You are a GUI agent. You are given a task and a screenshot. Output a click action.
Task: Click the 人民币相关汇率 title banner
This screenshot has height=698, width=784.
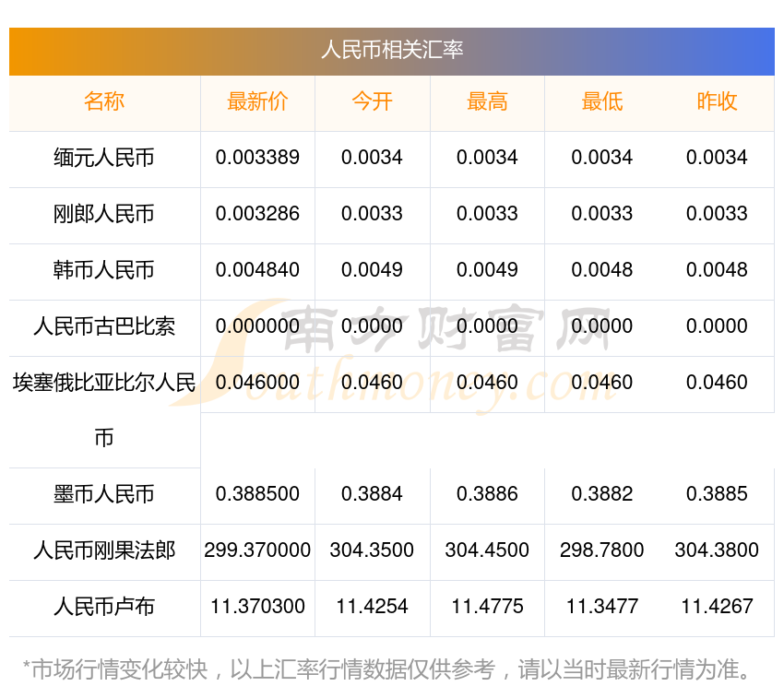pos(392,50)
